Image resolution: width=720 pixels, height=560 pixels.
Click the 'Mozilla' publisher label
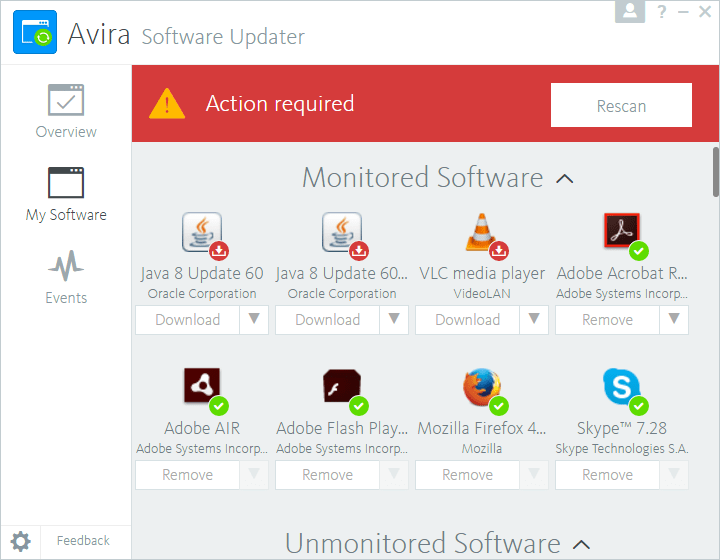coord(482,449)
